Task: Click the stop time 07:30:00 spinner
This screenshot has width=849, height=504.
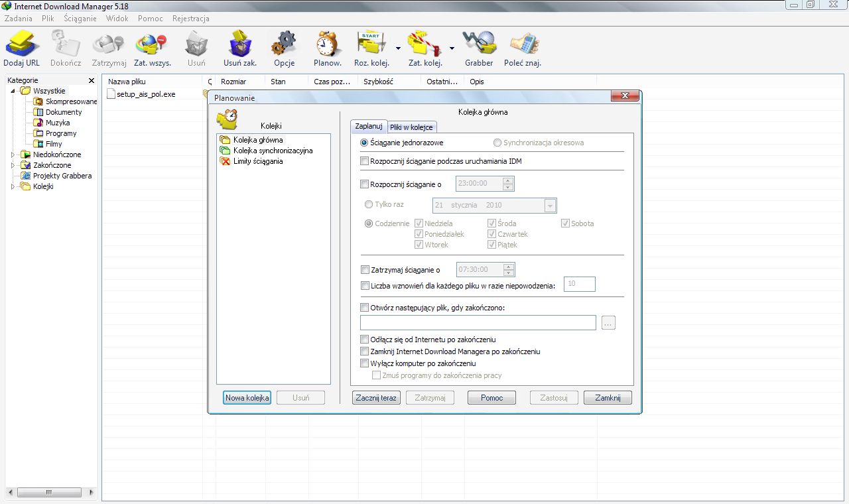Action: pos(508,270)
